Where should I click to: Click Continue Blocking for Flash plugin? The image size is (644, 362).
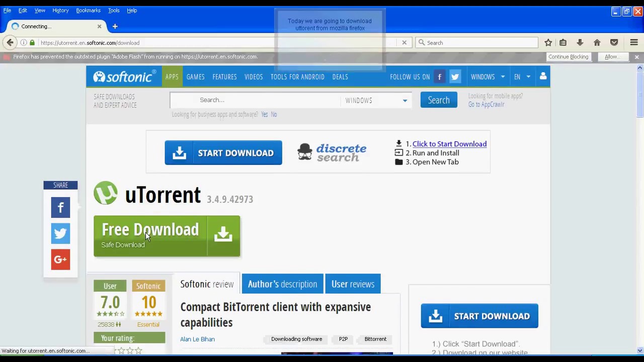[x=568, y=57]
